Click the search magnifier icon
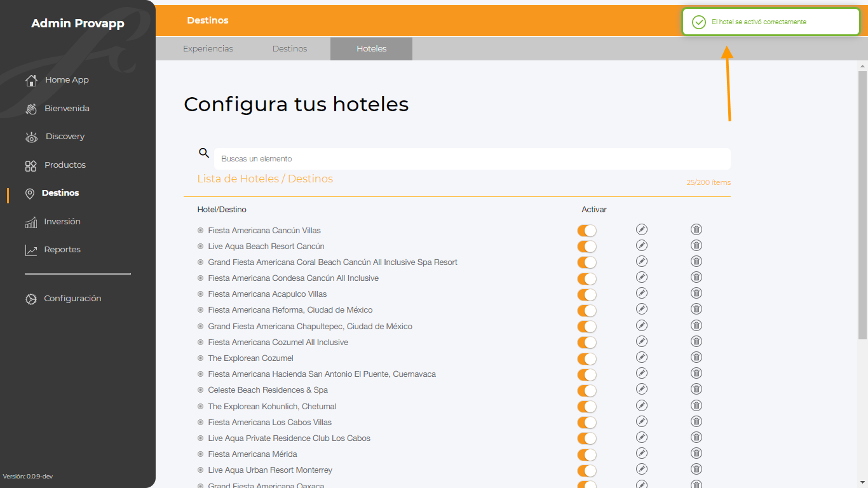This screenshot has width=868, height=488. pyautogui.click(x=204, y=152)
